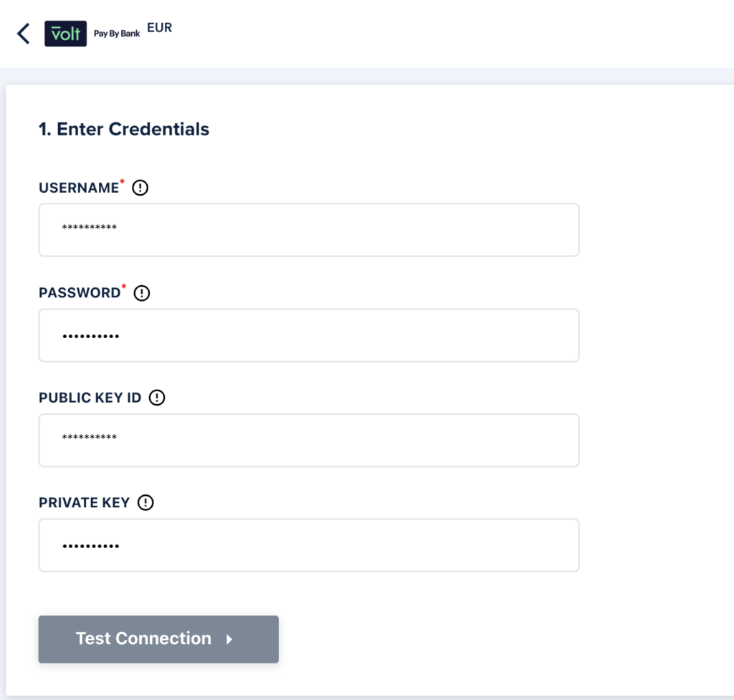Show info tooltip next to PASSWORD label
The image size is (734, 700).
142,293
